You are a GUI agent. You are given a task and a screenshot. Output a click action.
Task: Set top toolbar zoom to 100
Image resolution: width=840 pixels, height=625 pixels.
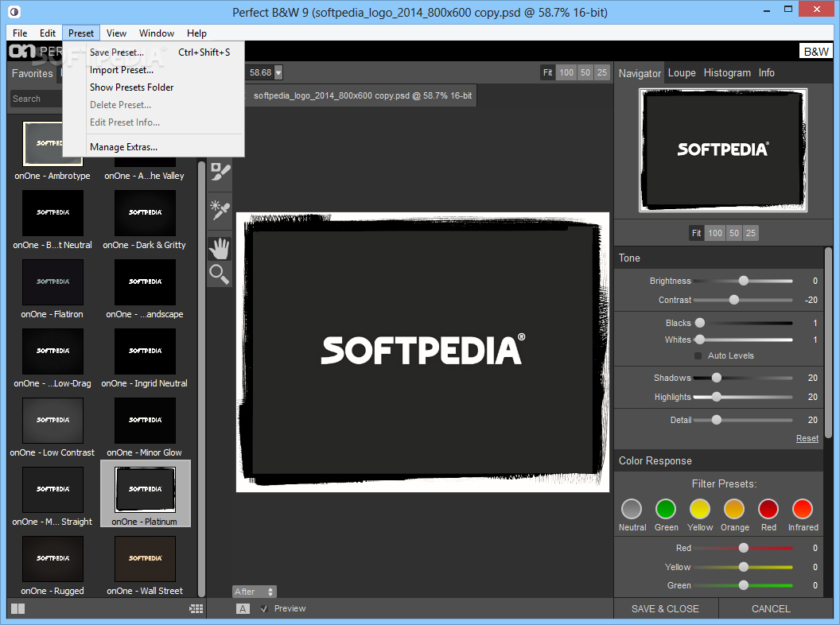coord(566,72)
